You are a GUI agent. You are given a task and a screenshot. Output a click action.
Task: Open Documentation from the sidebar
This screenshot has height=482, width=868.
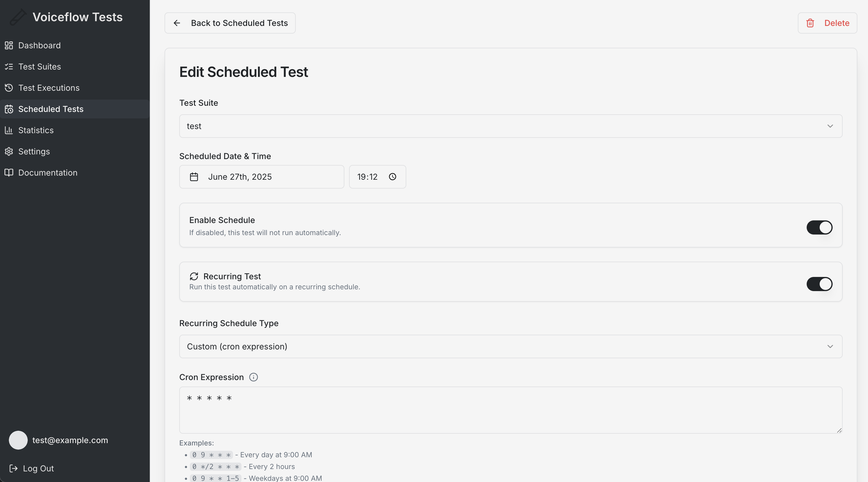click(75, 173)
